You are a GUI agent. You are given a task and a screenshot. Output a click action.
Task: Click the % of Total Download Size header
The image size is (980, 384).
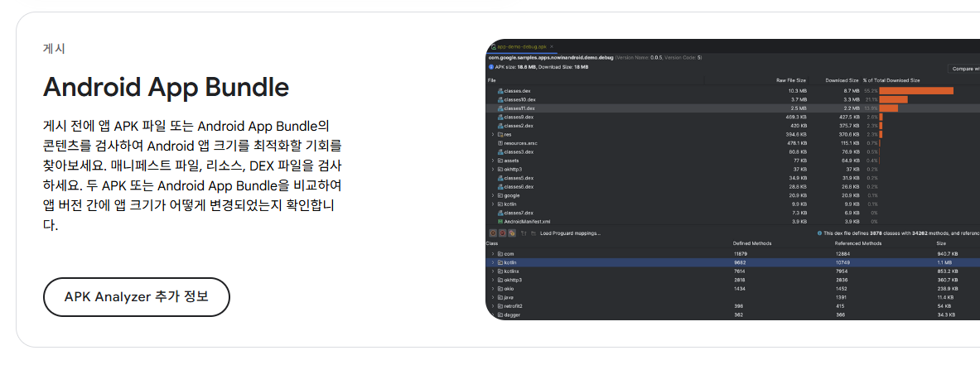tap(891, 80)
